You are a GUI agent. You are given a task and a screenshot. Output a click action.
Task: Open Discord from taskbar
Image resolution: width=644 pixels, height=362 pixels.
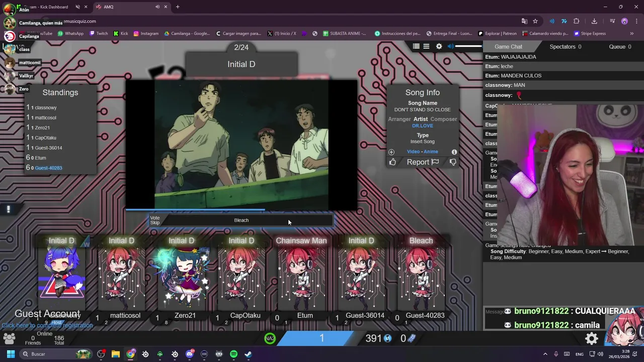pos(190,354)
